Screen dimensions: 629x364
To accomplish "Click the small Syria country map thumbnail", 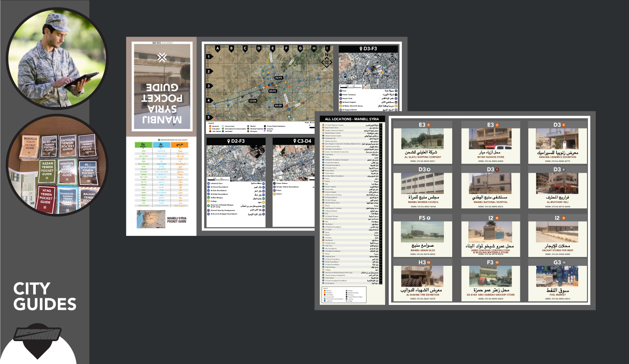I will pyautogui.click(x=151, y=219).
